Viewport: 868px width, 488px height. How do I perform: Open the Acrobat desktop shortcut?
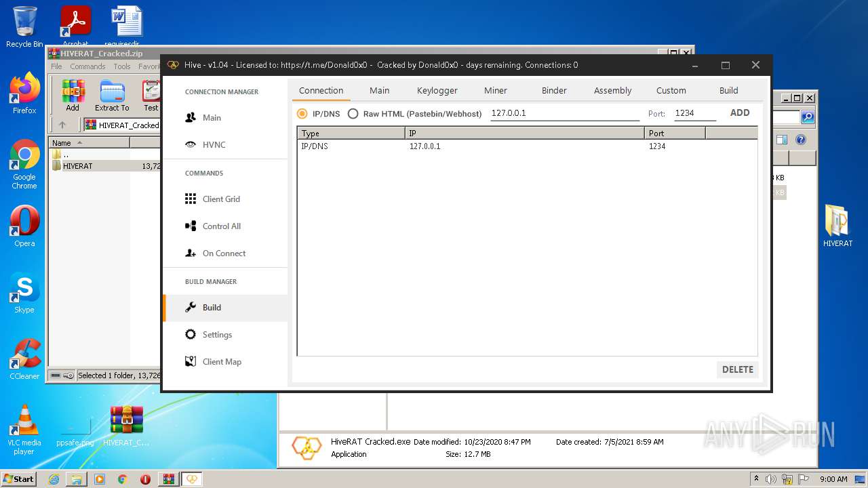point(75,26)
